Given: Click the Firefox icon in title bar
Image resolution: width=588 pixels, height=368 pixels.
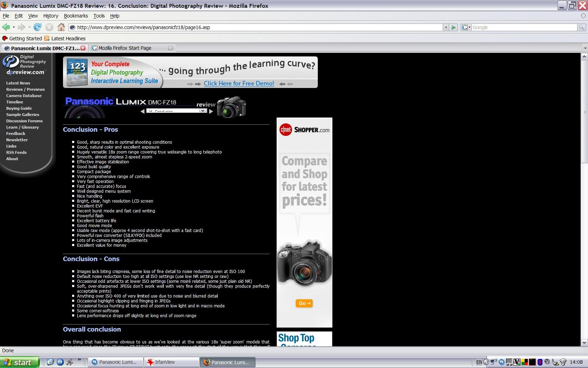Looking at the screenshot, I should pos(5,5).
